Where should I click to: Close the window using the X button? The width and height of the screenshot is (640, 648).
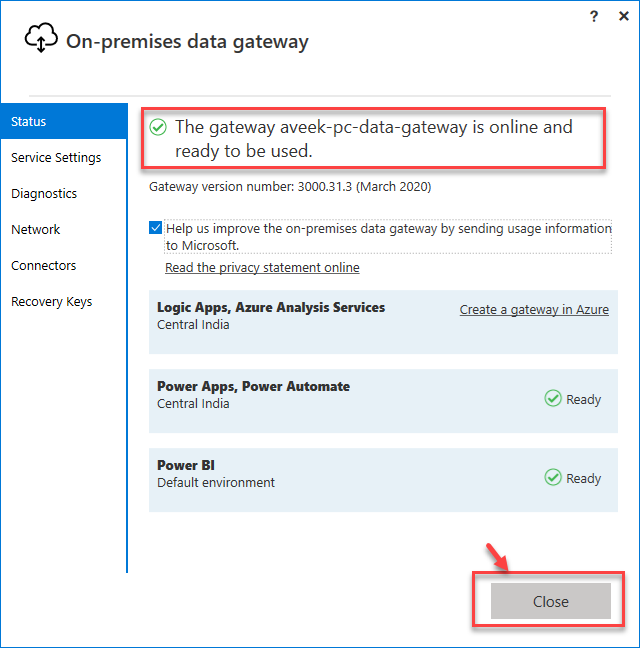point(624,16)
